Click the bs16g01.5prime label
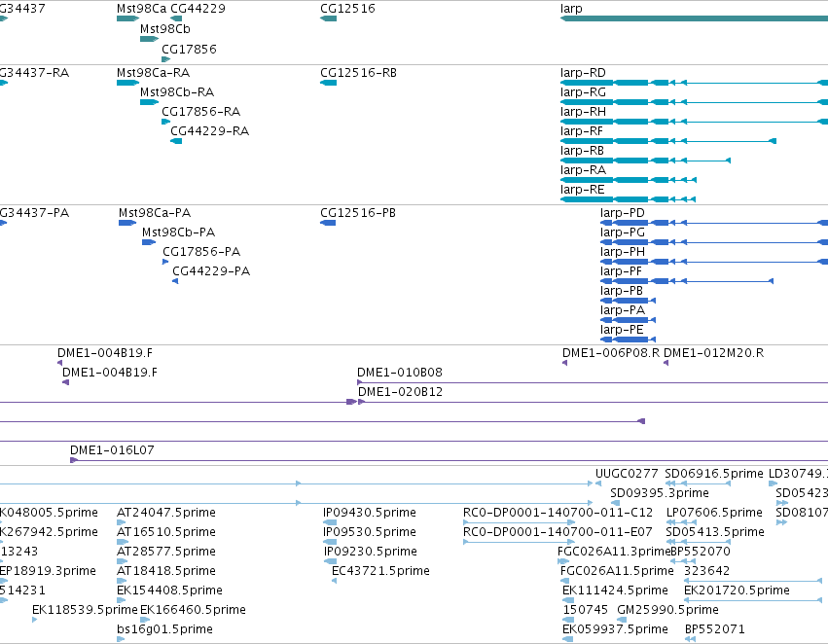 (164, 629)
